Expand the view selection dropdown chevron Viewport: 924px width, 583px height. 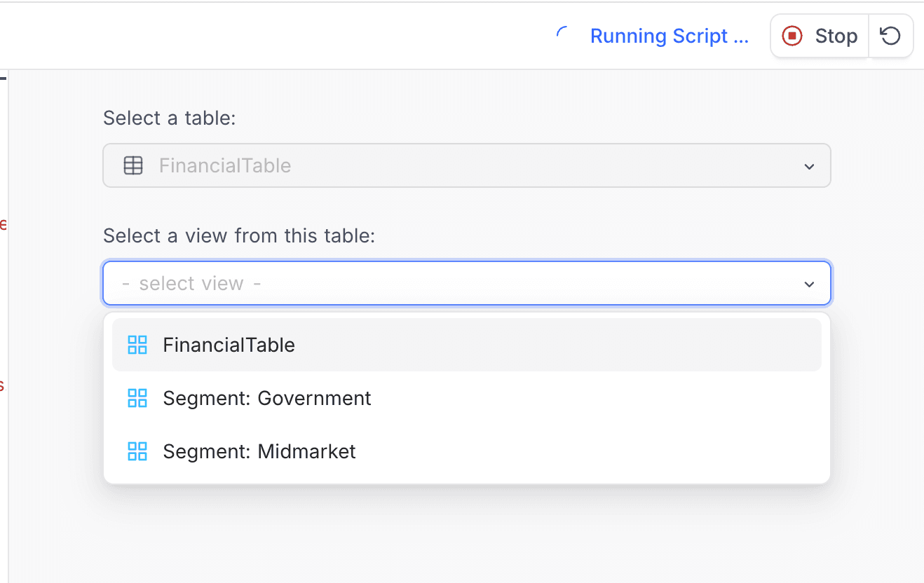click(x=809, y=284)
